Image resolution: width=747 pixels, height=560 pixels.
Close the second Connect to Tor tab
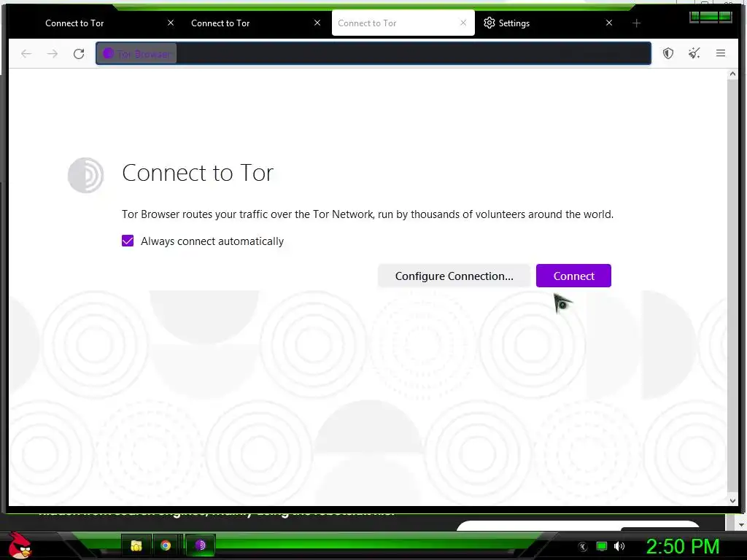pyautogui.click(x=317, y=23)
